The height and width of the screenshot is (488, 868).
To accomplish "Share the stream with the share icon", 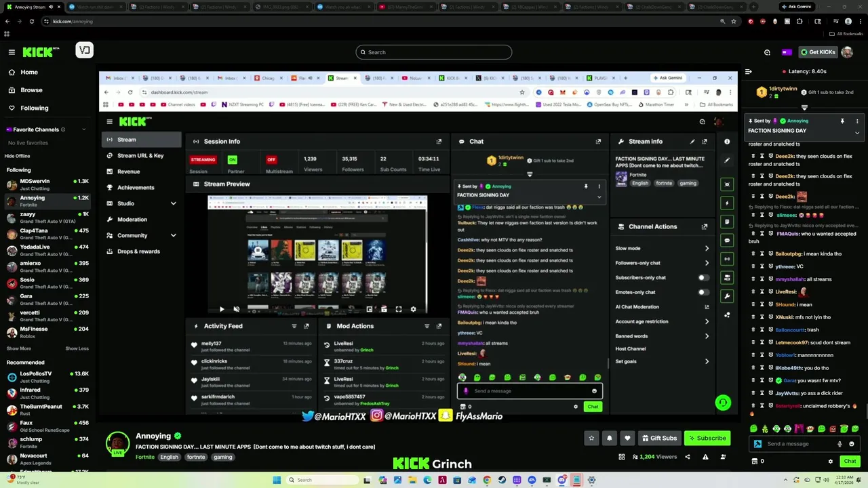I will [688, 457].
